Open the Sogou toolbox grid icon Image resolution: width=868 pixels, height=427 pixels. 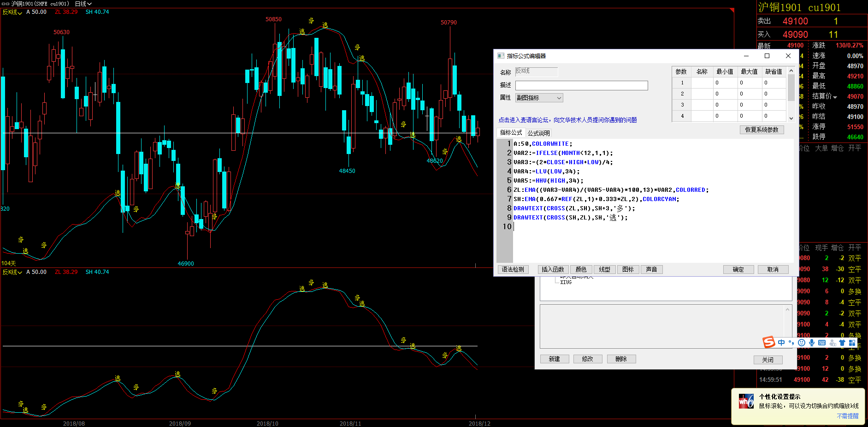point(852,343)
